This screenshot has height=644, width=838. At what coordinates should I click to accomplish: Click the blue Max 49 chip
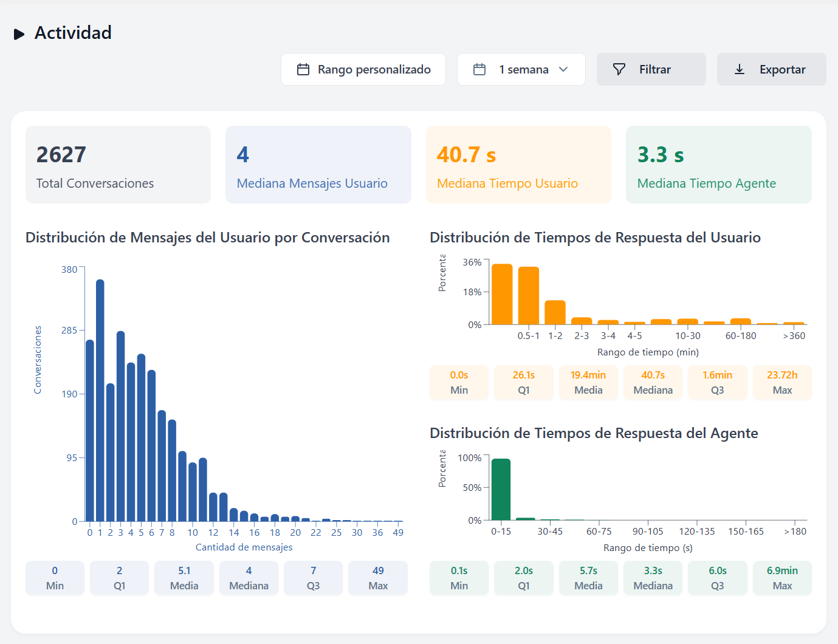[378, 578]
